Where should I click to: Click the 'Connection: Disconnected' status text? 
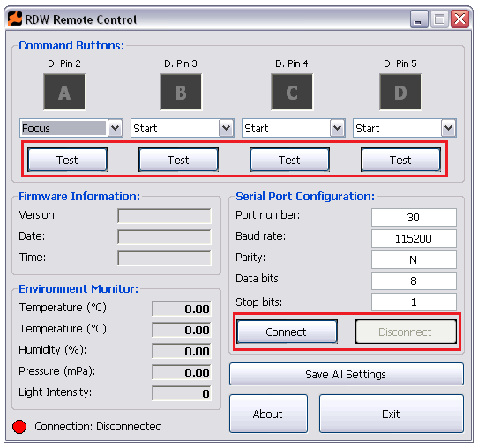tap(98, 426)
